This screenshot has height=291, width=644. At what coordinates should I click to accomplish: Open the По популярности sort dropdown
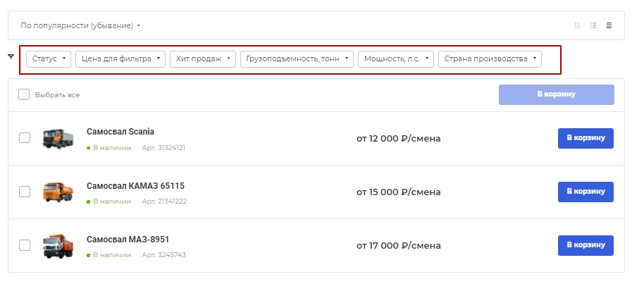[80, 25]
